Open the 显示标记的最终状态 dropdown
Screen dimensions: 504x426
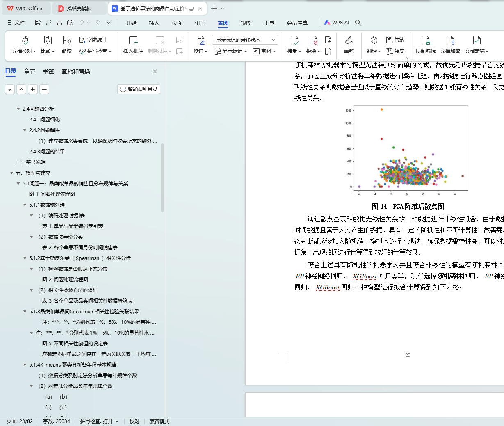pyautogui.click(x=245, y=40)
